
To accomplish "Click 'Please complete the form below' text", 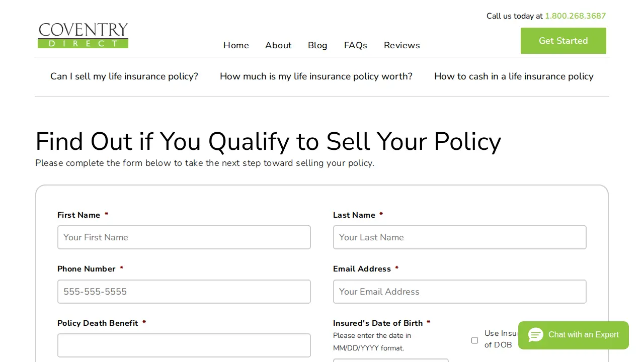I will [x=205, y=163].
